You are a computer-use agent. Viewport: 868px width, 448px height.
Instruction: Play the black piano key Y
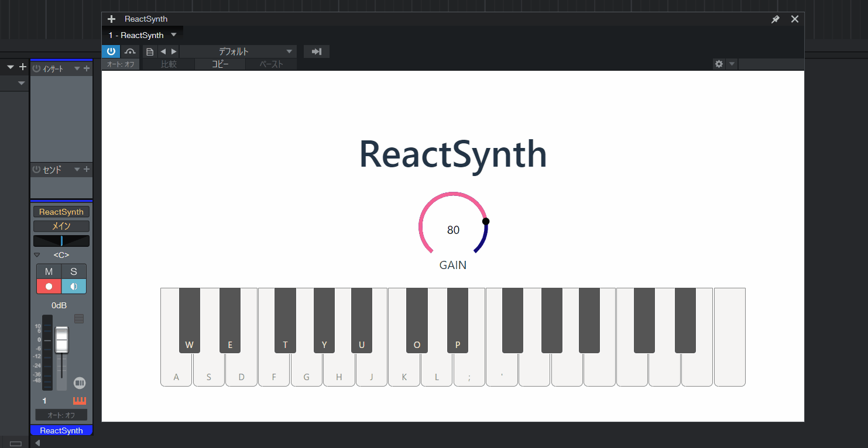(x=324, y=321)
